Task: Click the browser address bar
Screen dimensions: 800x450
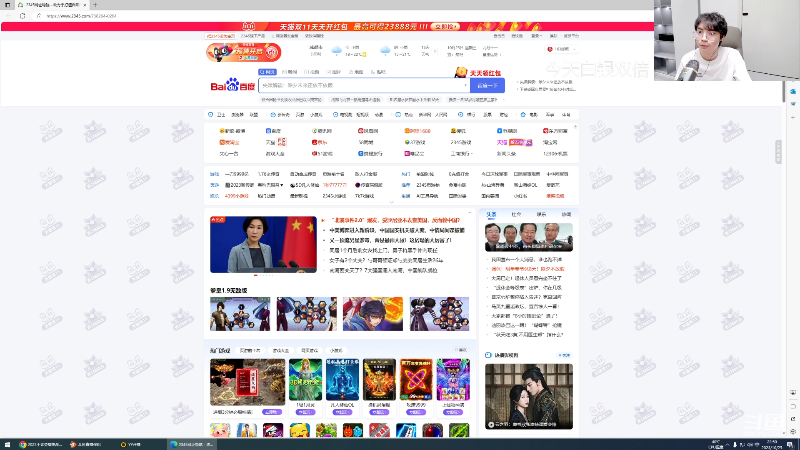Action: (342, 16)
